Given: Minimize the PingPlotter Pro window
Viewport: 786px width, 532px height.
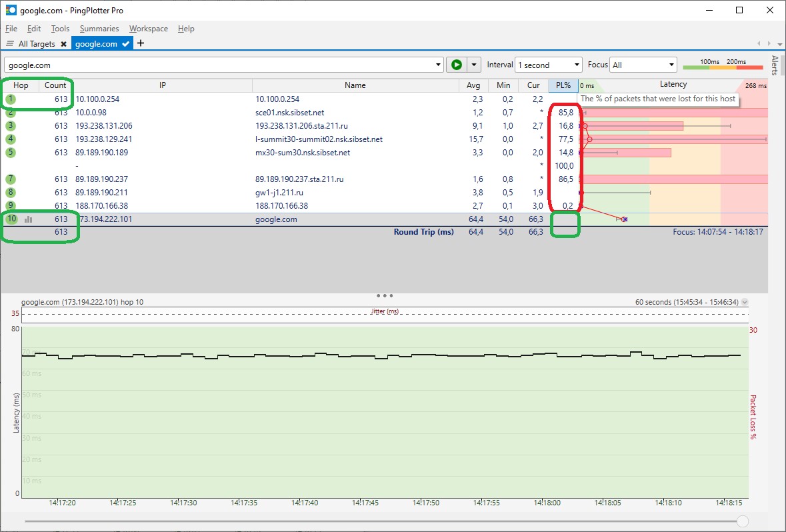Looking at the screenshot, I should [x=709, y=10].
